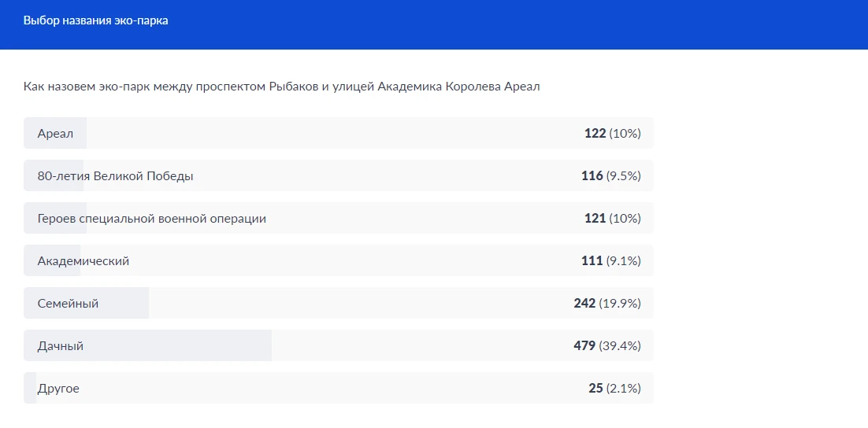Click the 479 (39.4%) vote result
Viewport: 868px width, 428px height.
pos(606,346)
